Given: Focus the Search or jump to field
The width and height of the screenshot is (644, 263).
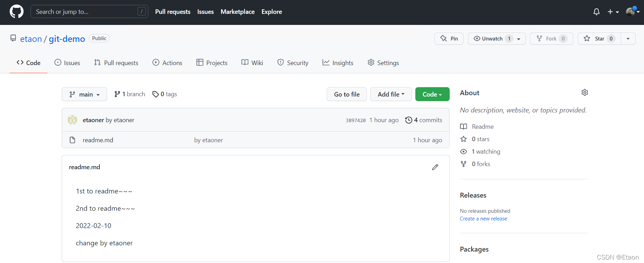Looking at the screenshot, I should point(89,11).
